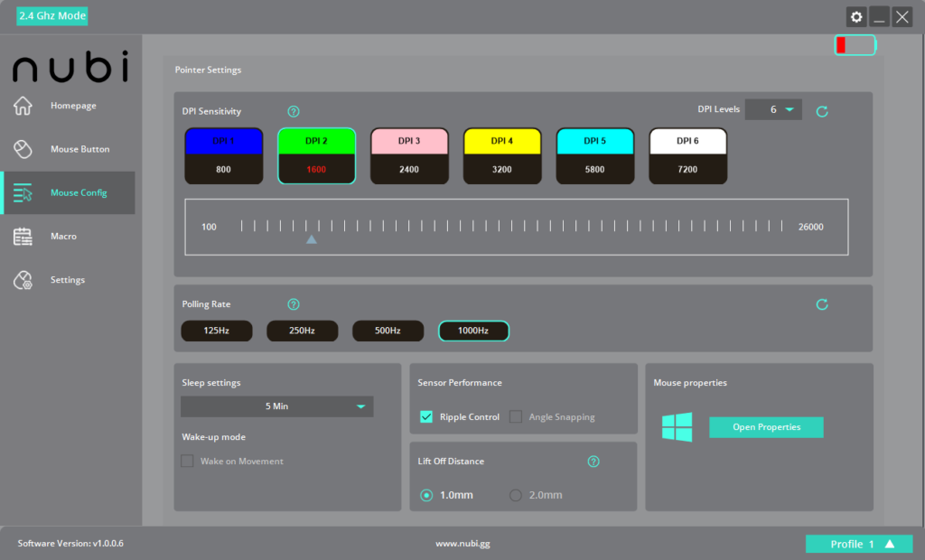Click the nubi logo
Viewport: 925px width, 560px height.
point(70,66)
